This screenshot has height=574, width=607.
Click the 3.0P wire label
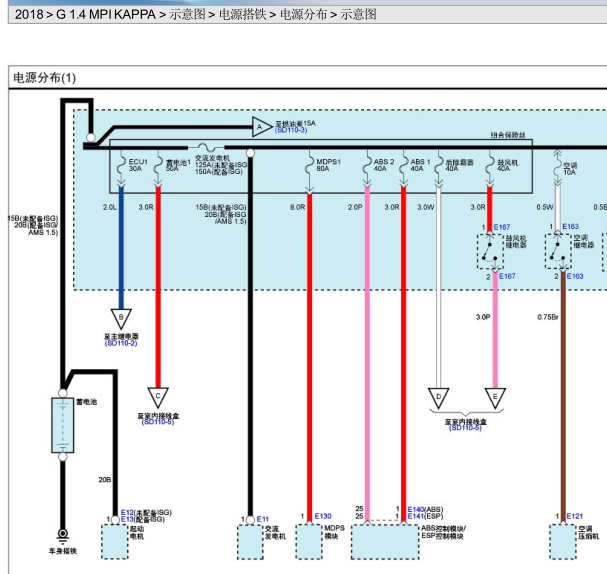(483, 317)
